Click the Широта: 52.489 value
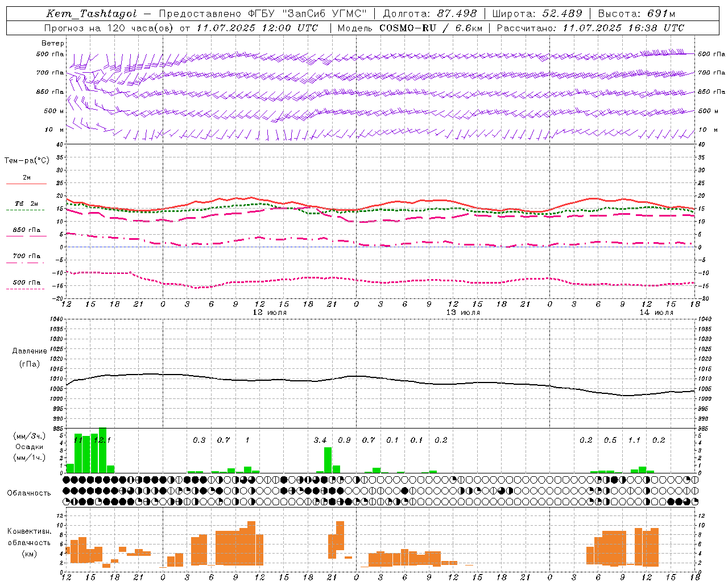This screenshot has height=582, width=728. (x=537, y=14)
